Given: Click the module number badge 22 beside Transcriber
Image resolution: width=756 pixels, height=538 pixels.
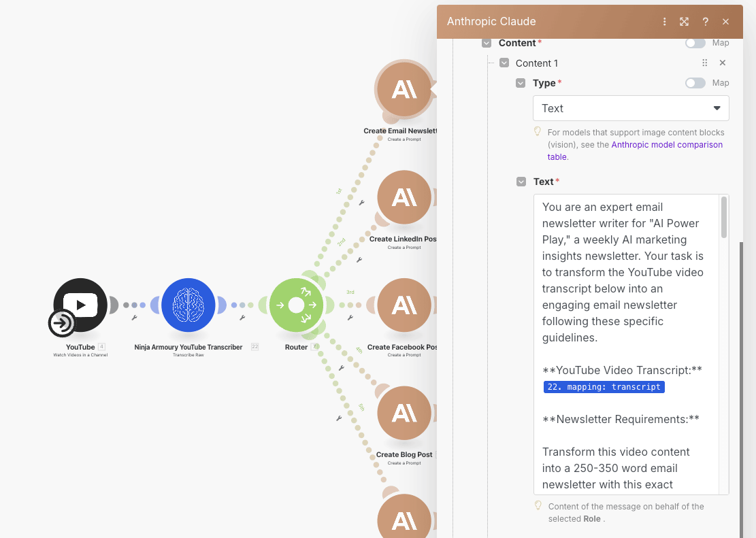Looking at the screenshot, I should click(254, 347).
